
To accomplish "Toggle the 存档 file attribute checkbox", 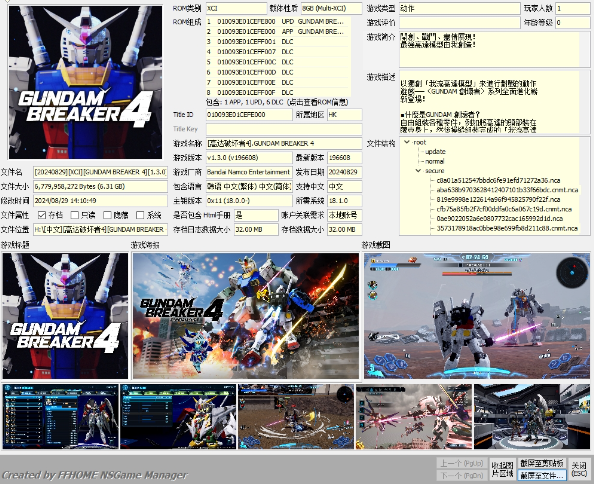I will click(x=42, y=215).
